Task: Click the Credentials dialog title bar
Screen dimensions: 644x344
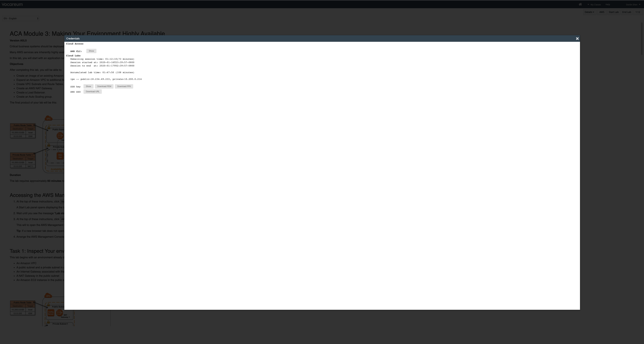Action: [322, 38]
